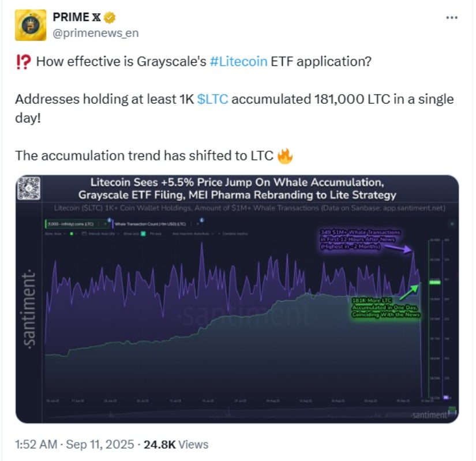Open the Litecoin chart image
Viewport: 476px width, 461px height.
[x=237, y=323]
